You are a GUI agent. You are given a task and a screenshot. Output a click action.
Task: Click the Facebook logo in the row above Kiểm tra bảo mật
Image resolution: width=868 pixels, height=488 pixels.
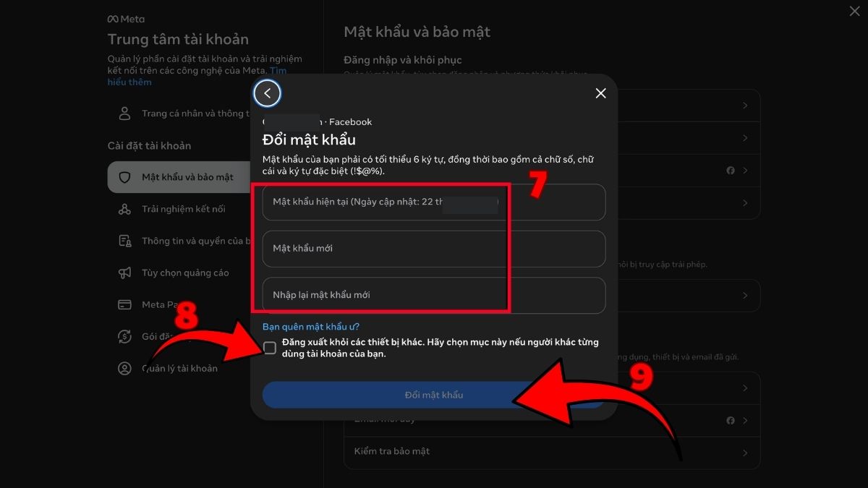(731, 421)
